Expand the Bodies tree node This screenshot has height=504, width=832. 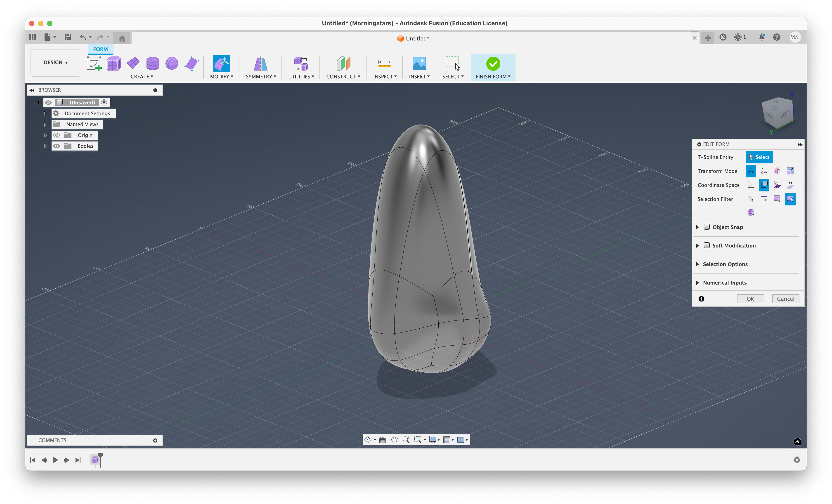click(x=45, y=146)
